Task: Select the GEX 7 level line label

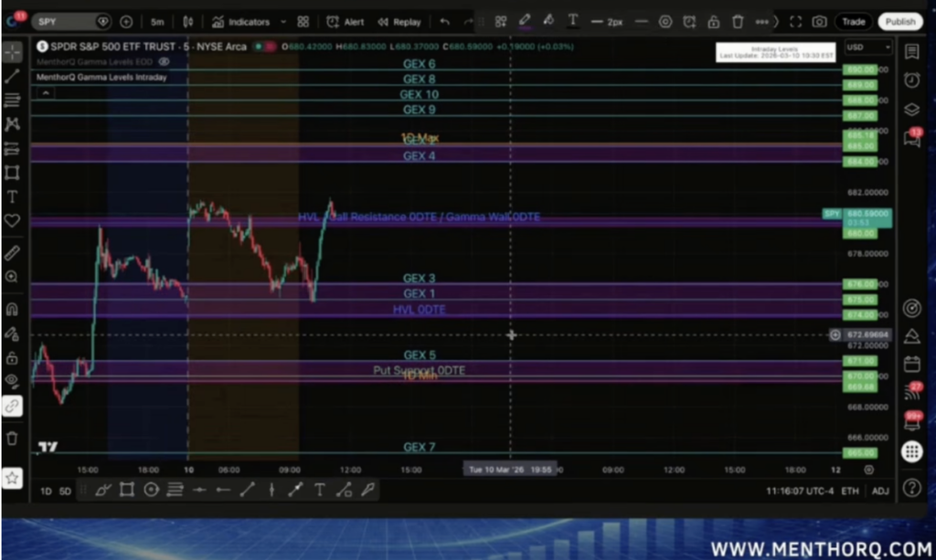Action: tap(419, 447)
